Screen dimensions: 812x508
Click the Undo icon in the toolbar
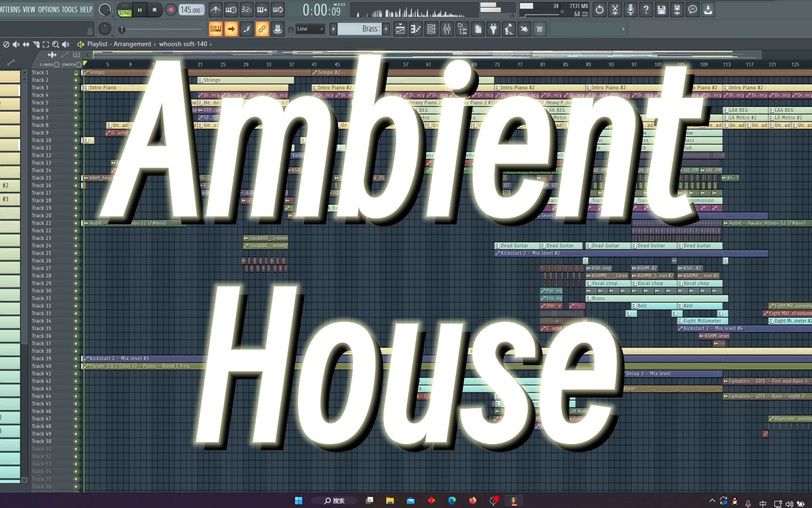(600, 9)
